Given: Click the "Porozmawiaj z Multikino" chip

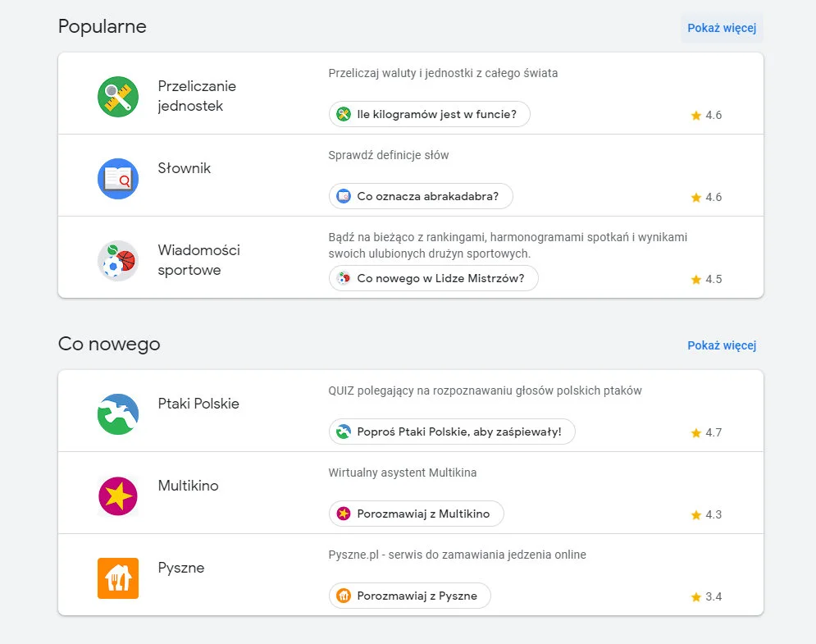Looking at the screenshot, I should click(x=416, y=514).
